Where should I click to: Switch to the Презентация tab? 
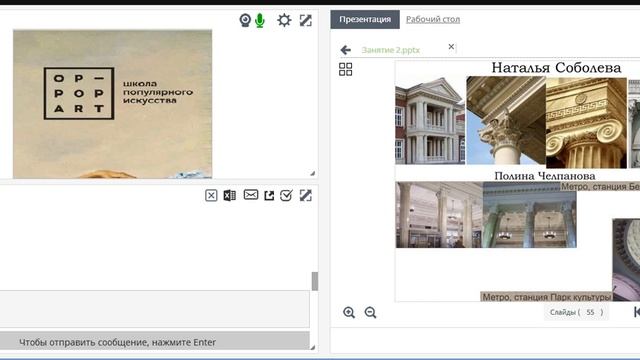365,19
